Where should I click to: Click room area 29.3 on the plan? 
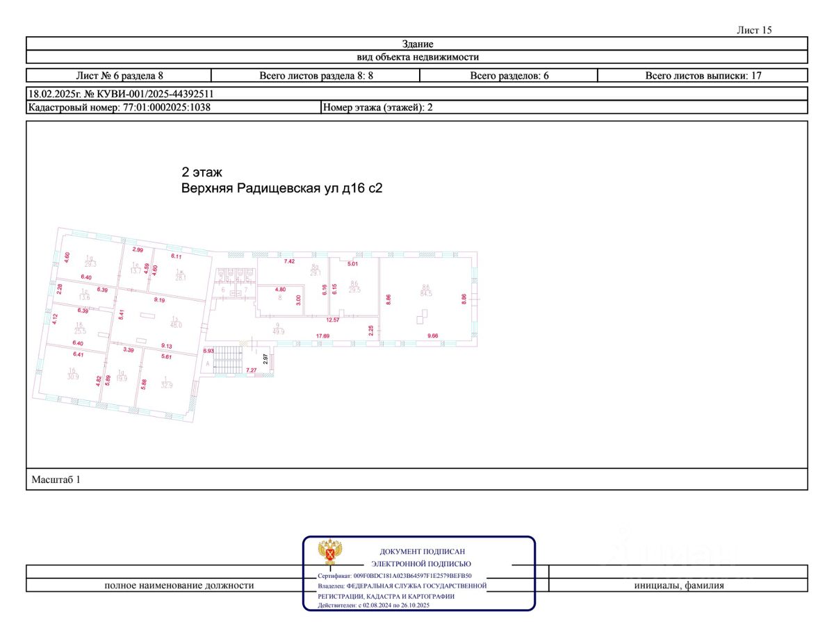pyautogui.click(x=90, y=264)
